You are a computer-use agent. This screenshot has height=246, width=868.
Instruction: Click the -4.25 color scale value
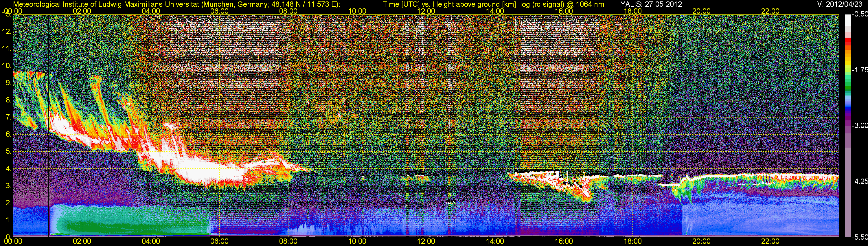(860, 181)
